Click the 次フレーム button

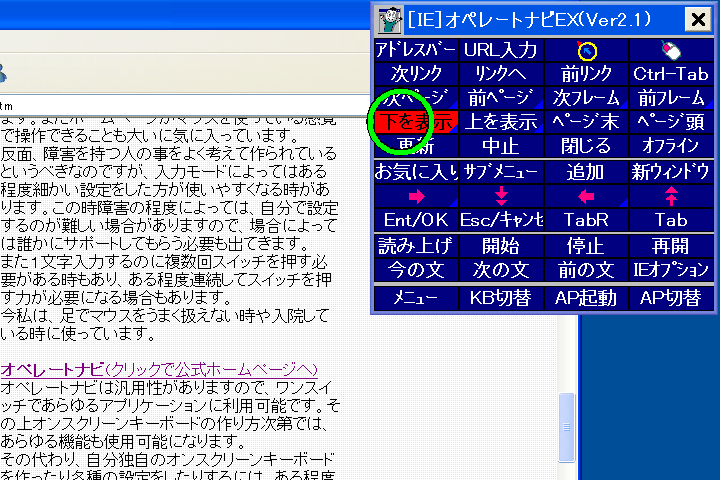tap(586, 98)
